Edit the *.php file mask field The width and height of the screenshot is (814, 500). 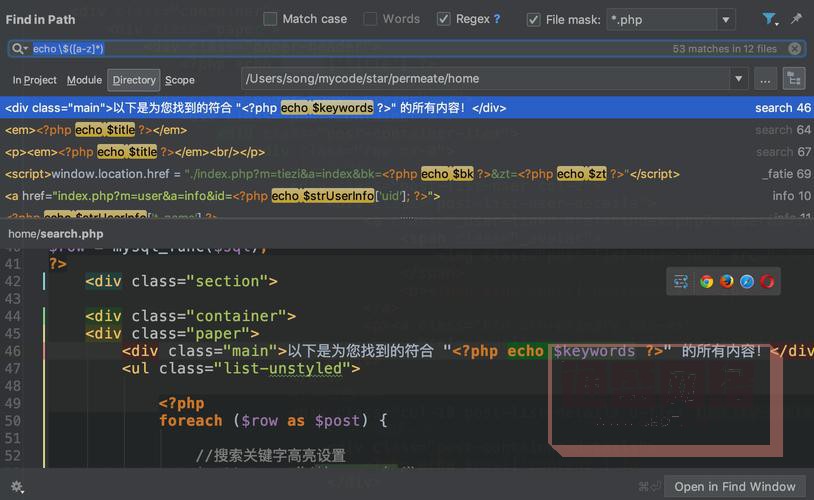tap(662, 20)
